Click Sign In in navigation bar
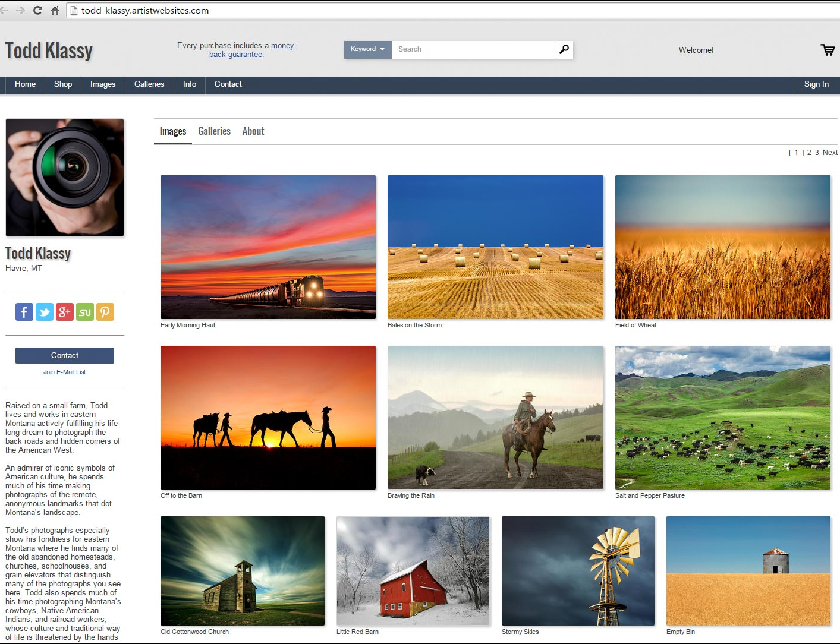 pos(816,84)
